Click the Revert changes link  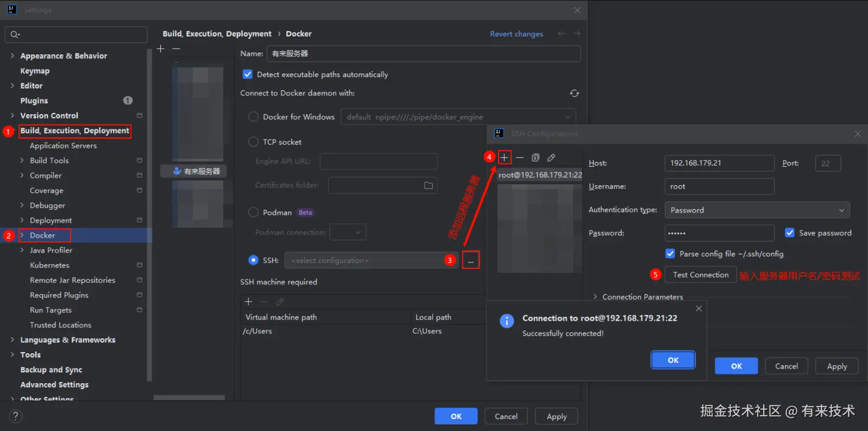tap(517, 34)
